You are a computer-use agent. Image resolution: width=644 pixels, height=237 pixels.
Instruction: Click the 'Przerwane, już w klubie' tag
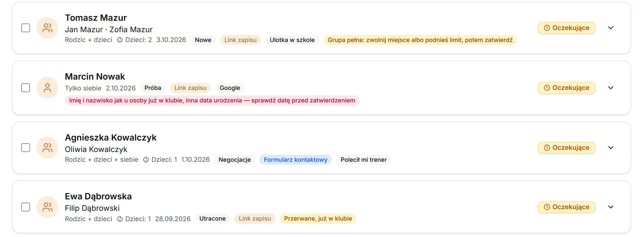(318, 219)
